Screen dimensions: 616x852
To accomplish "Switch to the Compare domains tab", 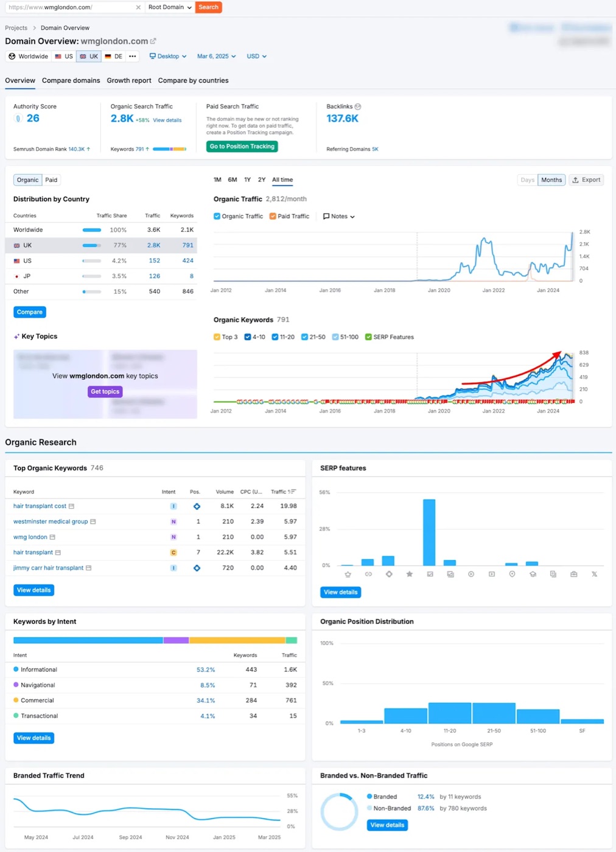I will 71,80.
